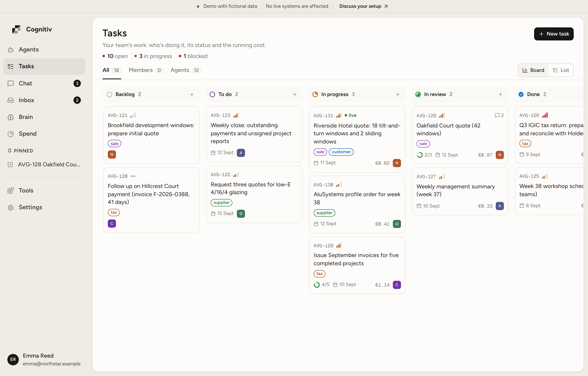Switch to List view
588x376 pixels.
(561, 70)
